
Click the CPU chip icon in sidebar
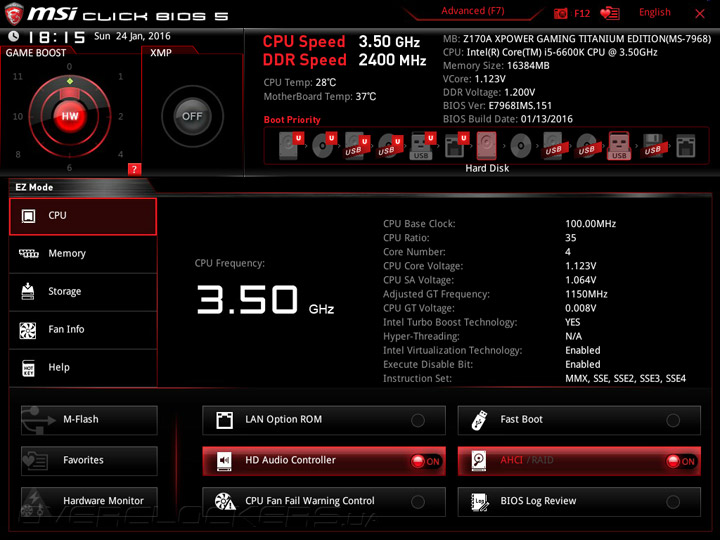(28, 216)
